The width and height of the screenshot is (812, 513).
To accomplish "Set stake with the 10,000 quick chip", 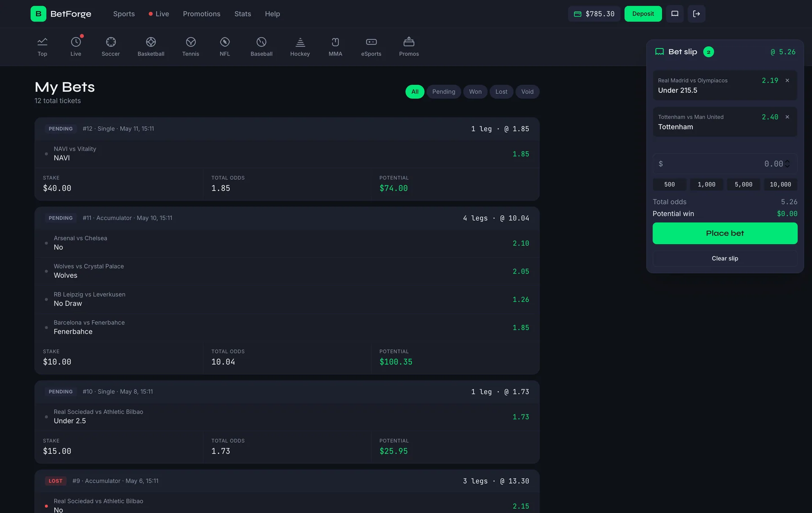I will (780, 184).
